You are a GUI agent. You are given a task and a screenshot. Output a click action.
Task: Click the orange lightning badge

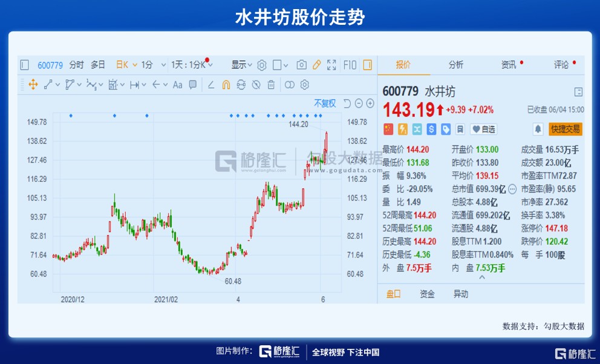[x=403, y=129]
